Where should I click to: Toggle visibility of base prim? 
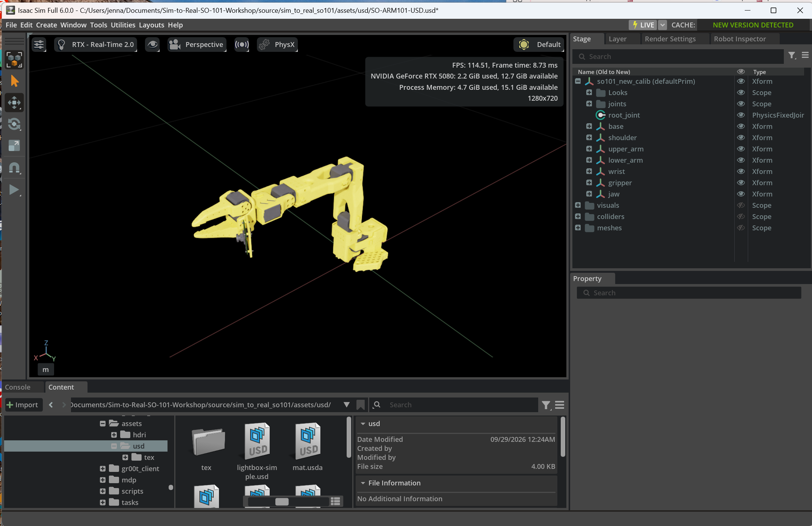coord(741,127)
